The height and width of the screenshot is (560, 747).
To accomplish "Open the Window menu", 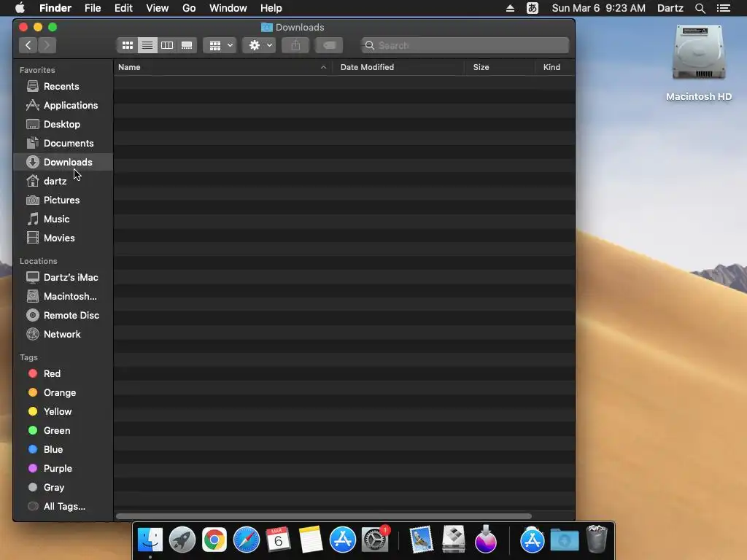I will (228, 8).
